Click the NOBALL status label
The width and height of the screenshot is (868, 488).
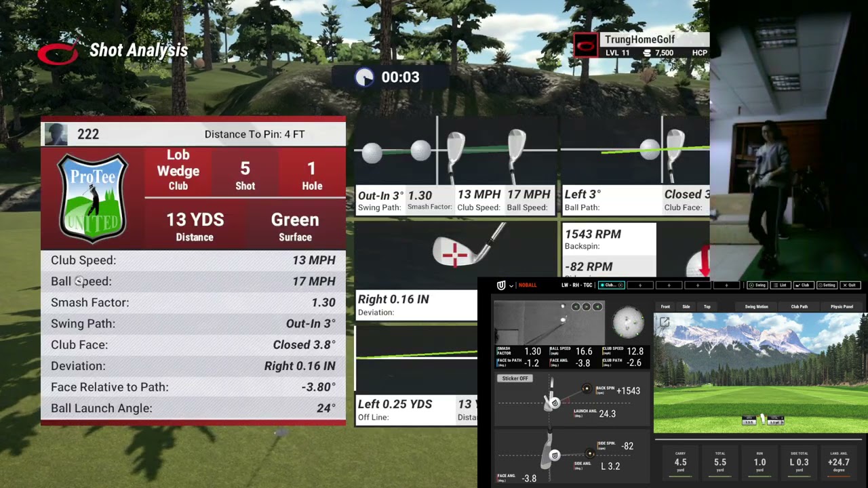click(528, 285)
